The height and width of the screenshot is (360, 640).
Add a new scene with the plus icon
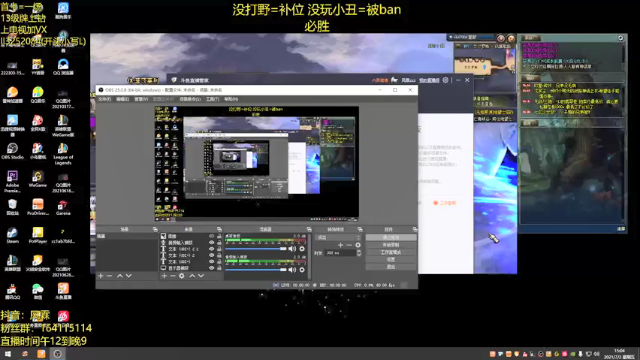coord(101,276)
